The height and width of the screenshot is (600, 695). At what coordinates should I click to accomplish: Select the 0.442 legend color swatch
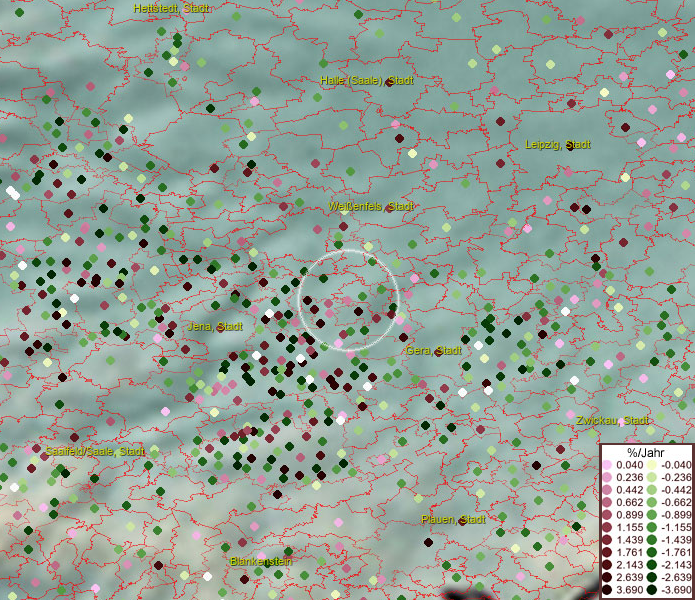(607, 490)
